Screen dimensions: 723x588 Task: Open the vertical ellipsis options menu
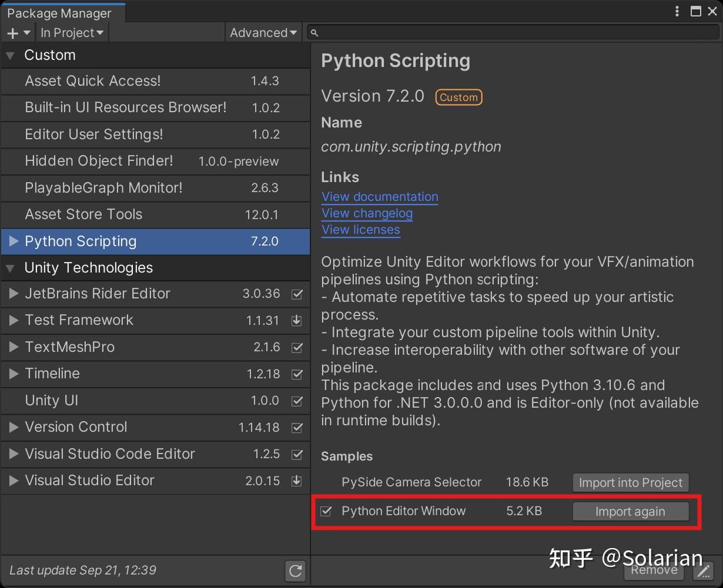[676, 11]
